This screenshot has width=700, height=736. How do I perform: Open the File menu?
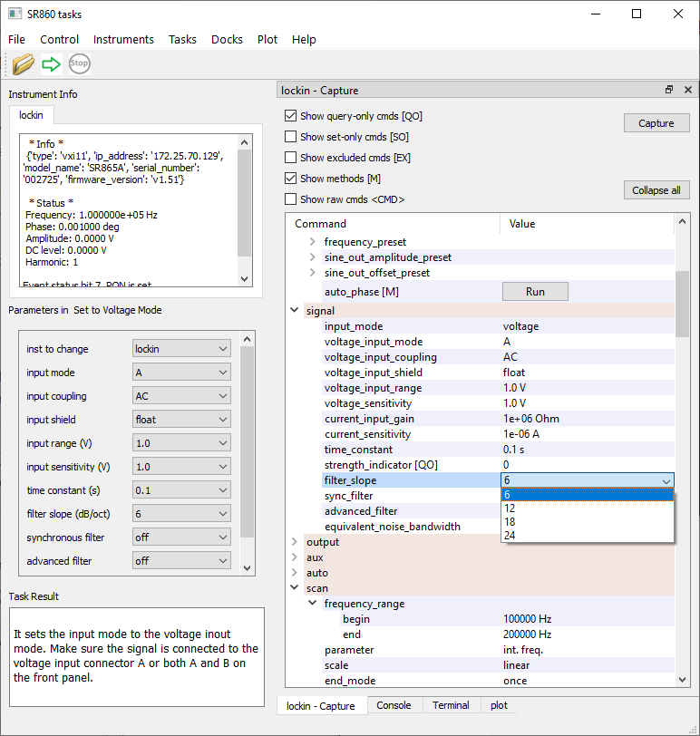(x=16, y=40)
